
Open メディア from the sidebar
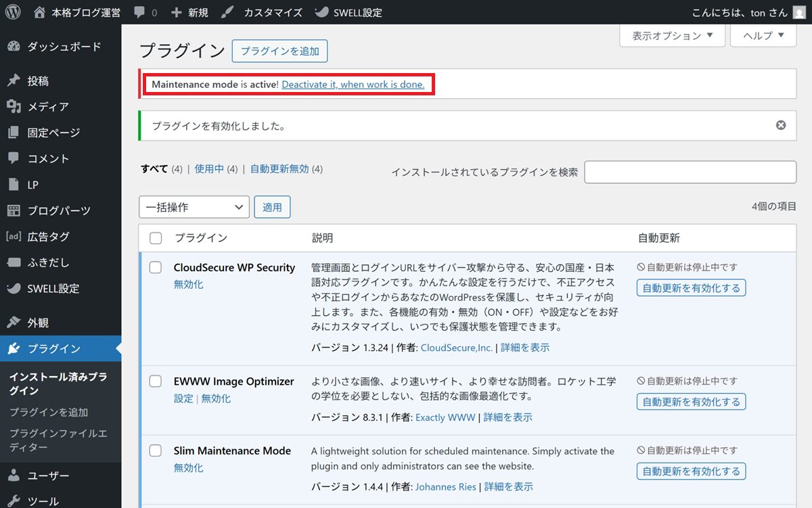[x=47, y=107]
